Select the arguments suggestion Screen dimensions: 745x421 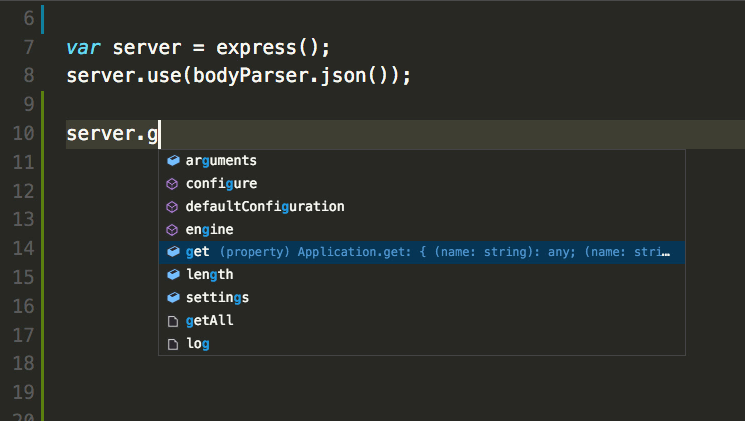[422, 161]
